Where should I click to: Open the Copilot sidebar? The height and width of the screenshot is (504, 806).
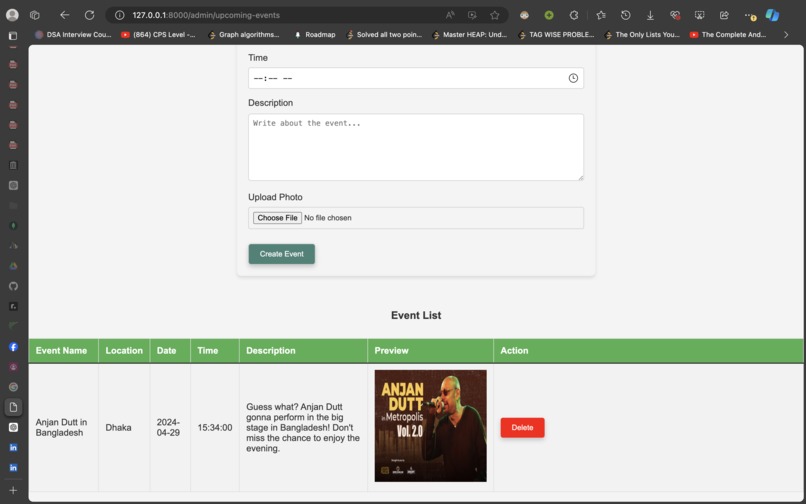pos(772,15)
